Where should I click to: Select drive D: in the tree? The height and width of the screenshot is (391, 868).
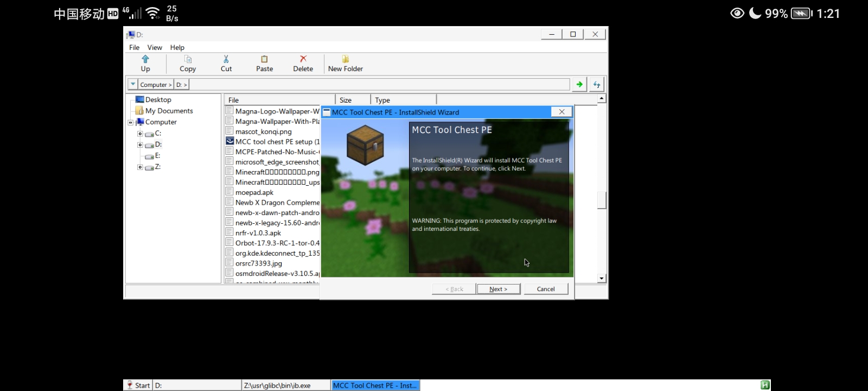(x=153, y=144)
